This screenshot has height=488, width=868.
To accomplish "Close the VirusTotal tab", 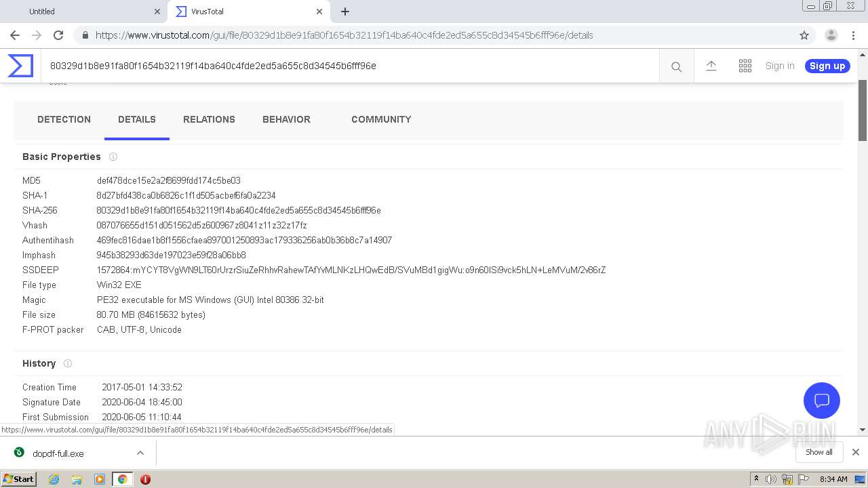I will pos(319,12).
